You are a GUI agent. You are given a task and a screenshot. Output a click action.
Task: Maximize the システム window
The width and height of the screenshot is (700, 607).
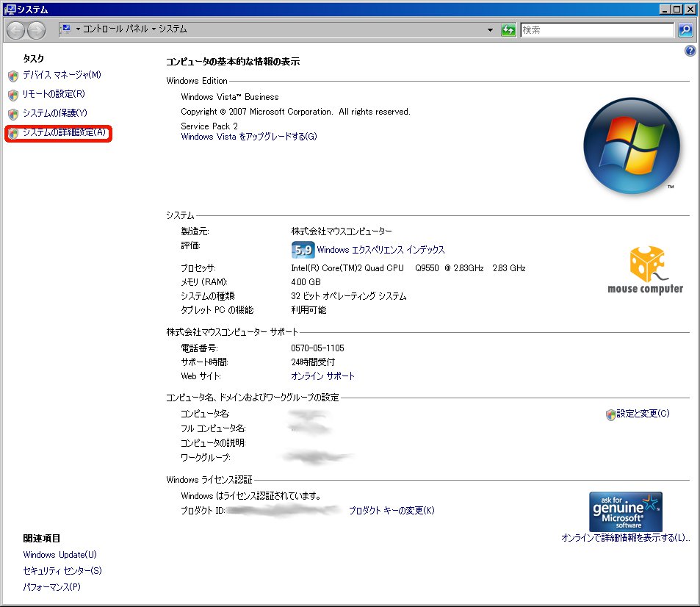(677, 9)
